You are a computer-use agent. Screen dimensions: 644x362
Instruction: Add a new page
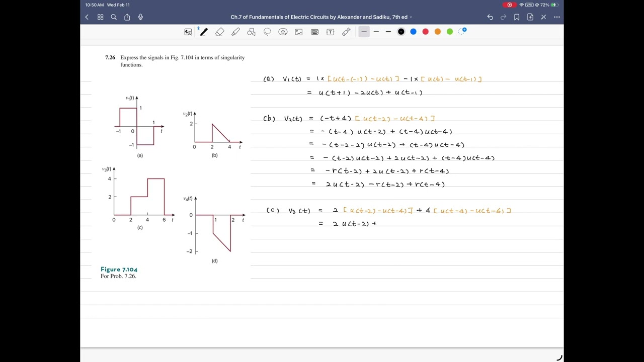tap(530, 17)
